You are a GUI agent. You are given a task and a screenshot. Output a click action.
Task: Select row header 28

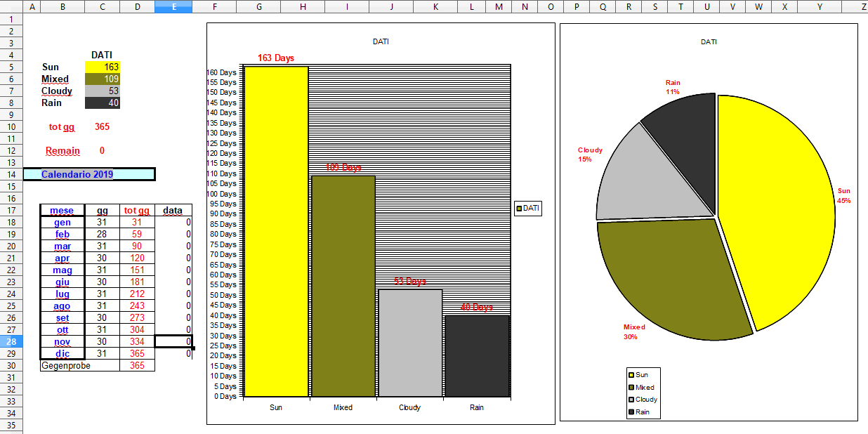[11, 341]
